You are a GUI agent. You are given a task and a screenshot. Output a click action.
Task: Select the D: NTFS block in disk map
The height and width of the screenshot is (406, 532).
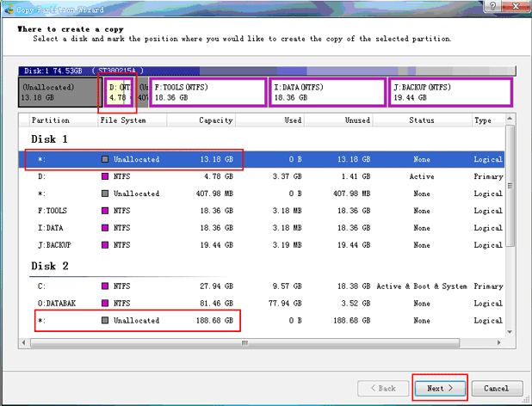point(119,92)
